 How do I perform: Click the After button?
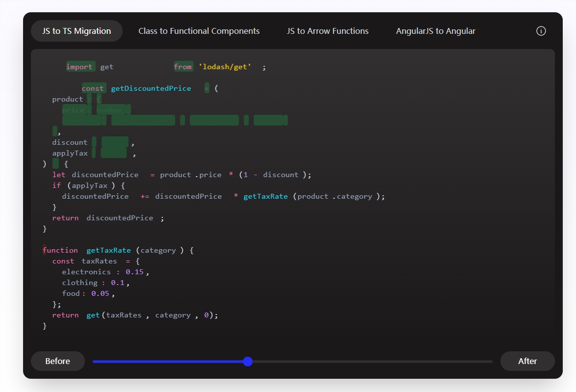pos(527,361)
